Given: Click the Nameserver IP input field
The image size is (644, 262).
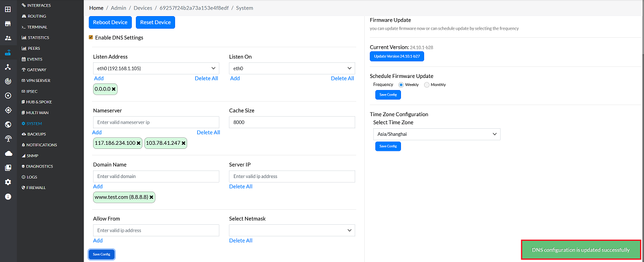Looking at the screenshot, I should (x=156, y=122).
